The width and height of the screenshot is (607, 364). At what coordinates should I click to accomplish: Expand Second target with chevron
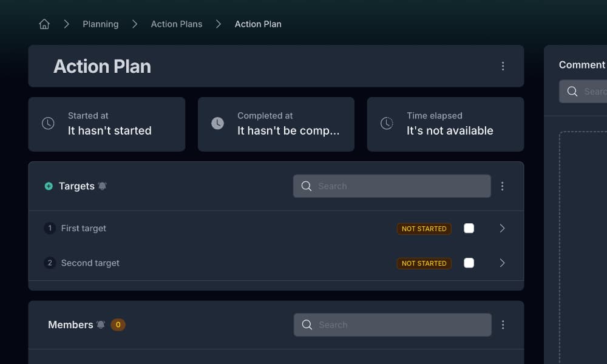(502, 263)
